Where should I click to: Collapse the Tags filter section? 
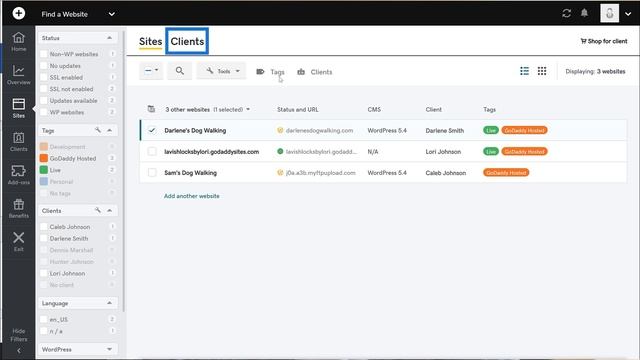(x=109, y=130)
